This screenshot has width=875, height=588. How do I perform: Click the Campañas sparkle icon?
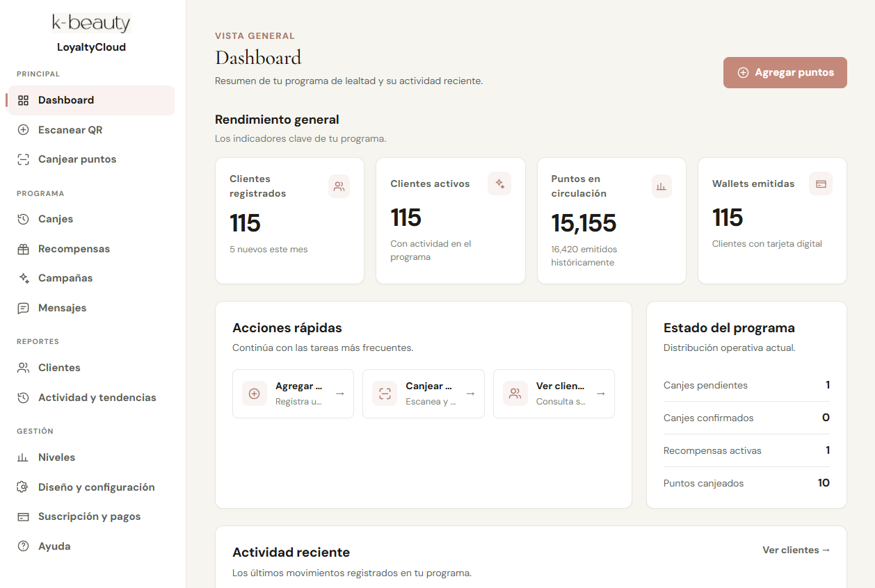click(x=23, y=278)
